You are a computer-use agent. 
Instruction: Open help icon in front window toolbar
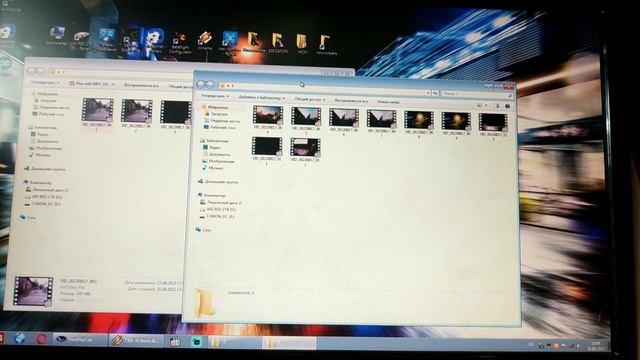click(x=507, y=106)
